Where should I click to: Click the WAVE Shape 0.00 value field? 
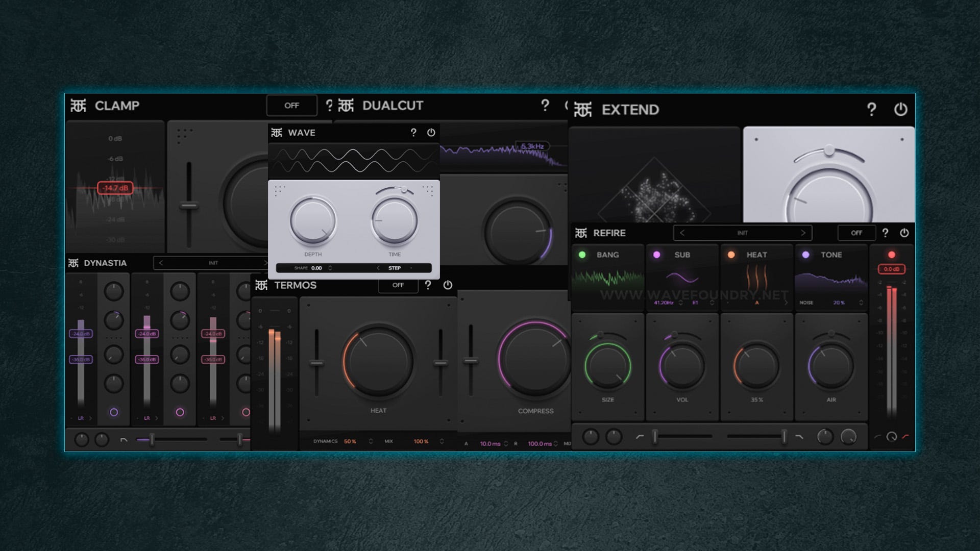point(316,268)
